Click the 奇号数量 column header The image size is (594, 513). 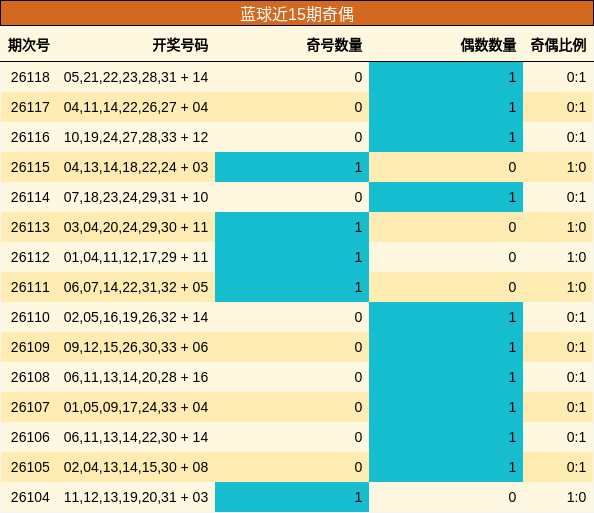(x=334, y=45)
